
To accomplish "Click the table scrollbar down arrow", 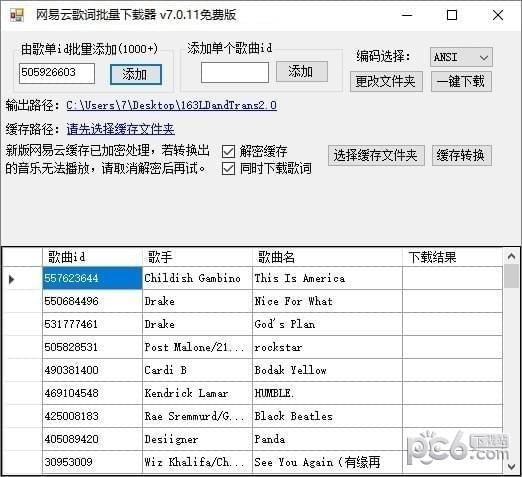I will [x=511, y=466].
